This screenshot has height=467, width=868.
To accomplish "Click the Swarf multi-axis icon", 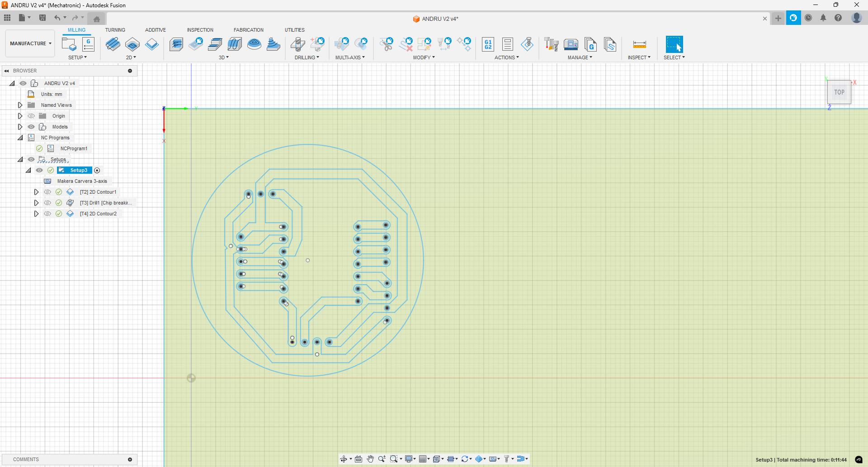I will [x=342, y=44].
